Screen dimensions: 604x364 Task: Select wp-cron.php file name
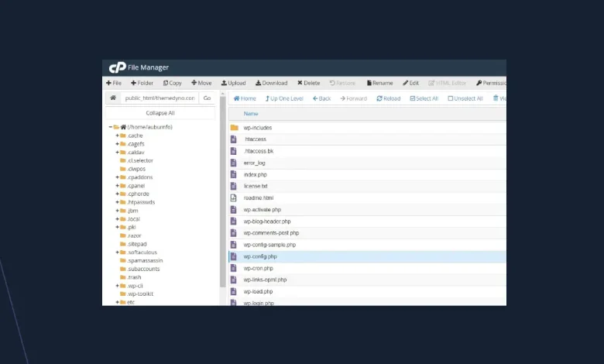pos(258,269)
